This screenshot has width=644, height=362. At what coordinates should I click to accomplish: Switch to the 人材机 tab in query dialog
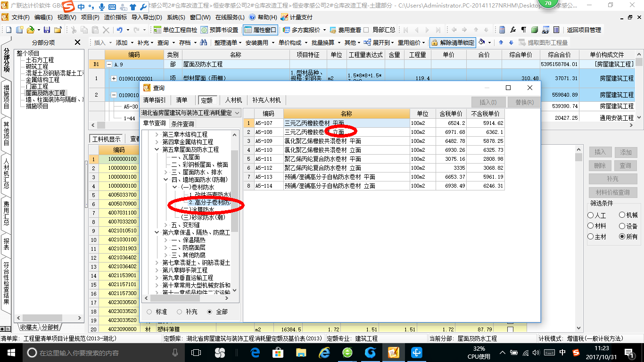233,100
